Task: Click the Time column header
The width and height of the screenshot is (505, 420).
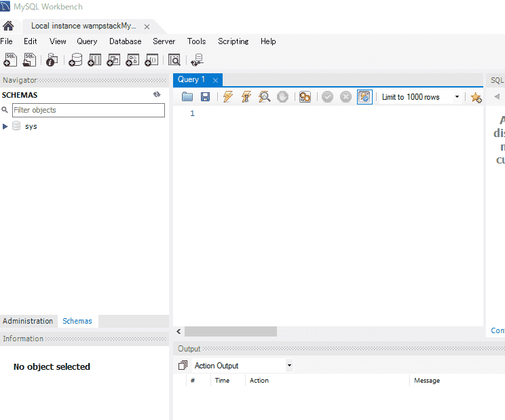Action: [222, 381]
